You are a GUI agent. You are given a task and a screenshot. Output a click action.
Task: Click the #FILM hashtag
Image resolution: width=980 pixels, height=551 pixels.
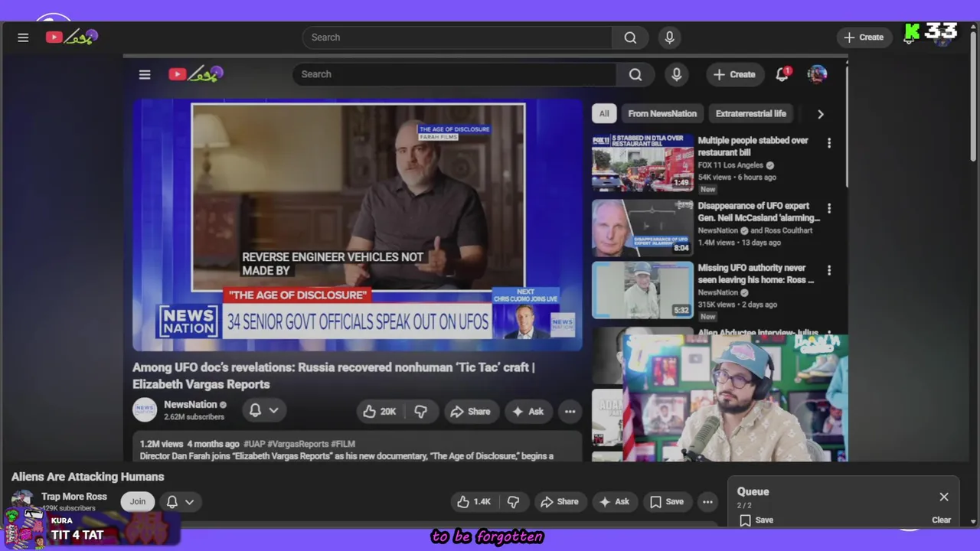[x=343, y=444]
